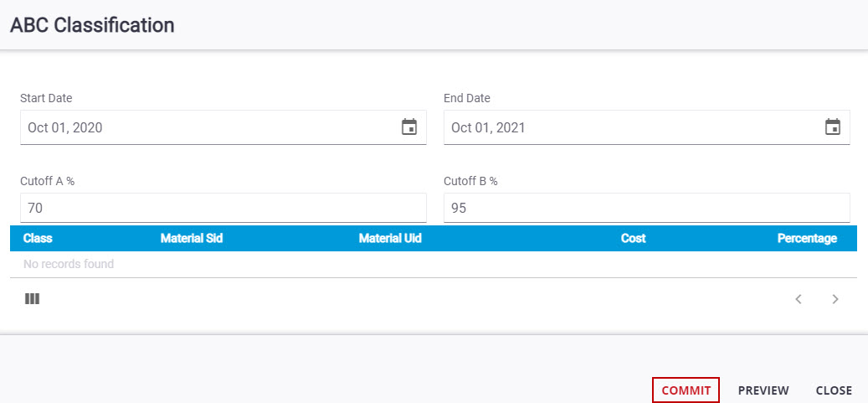Screen dimensions: 868x403
Task: Click the Start Date label
Action: [46, 98]
